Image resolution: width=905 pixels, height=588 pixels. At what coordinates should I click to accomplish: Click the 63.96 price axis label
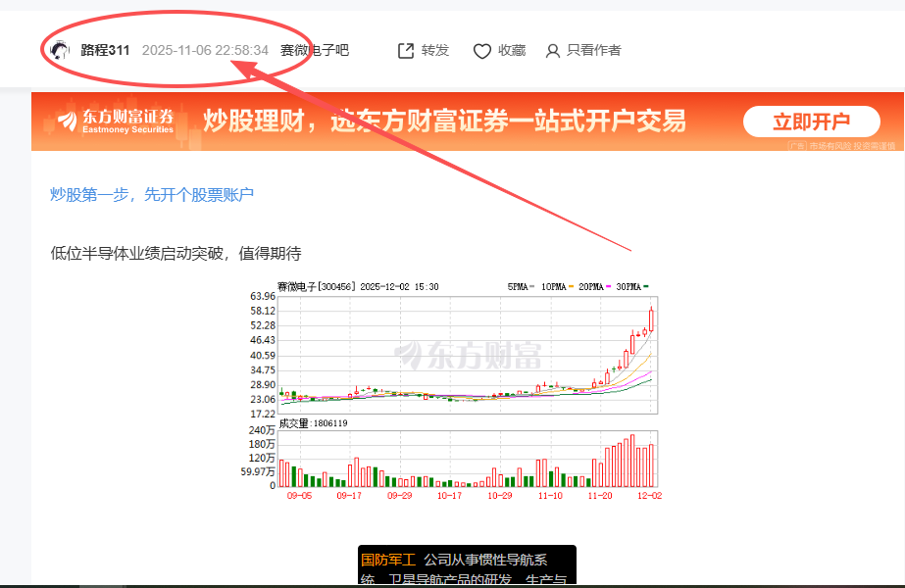(263, 296)
